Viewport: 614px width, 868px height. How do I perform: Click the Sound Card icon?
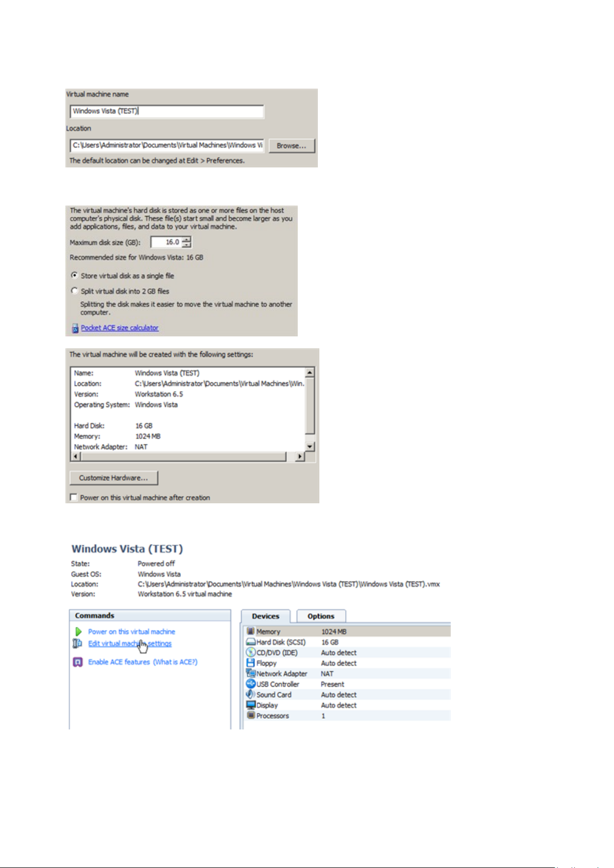(251, 694)
